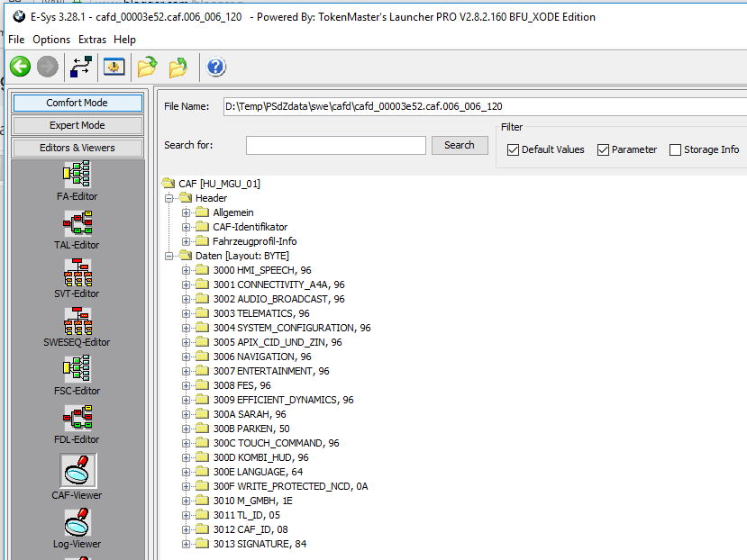Image resolution: width=747 pixels, height=560 pixels.
Task: Launch the SVT-Editor icon
Action: point(77,271)
